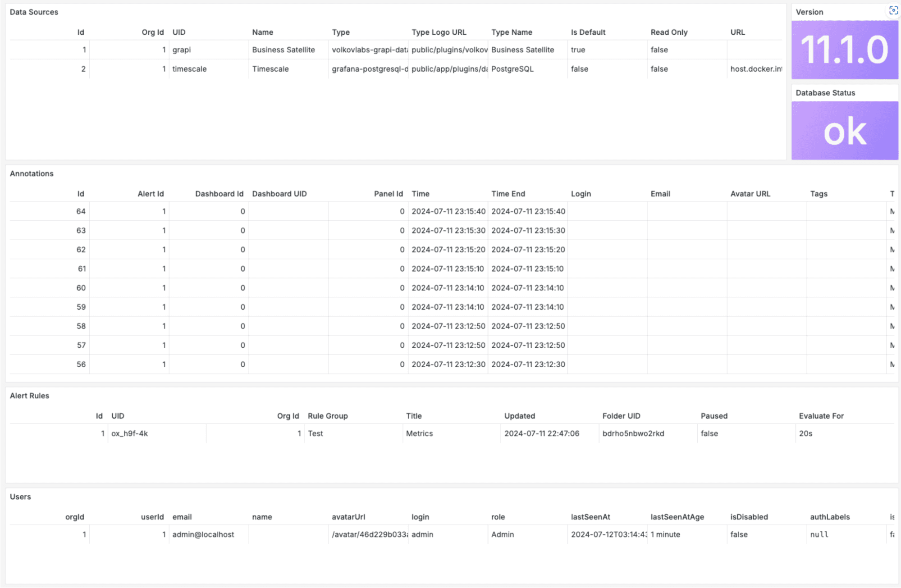Open the Alert Rules panel title menu
Screen dimensions: 901x588
point(30,396)
